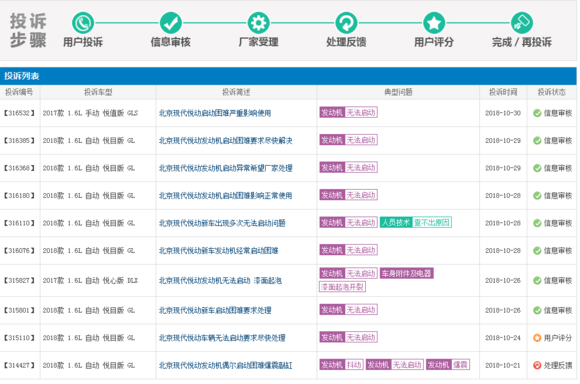Click the 完成/再投诉 step icon
This screenshot has width=580, height=384.
click(522, 23)
